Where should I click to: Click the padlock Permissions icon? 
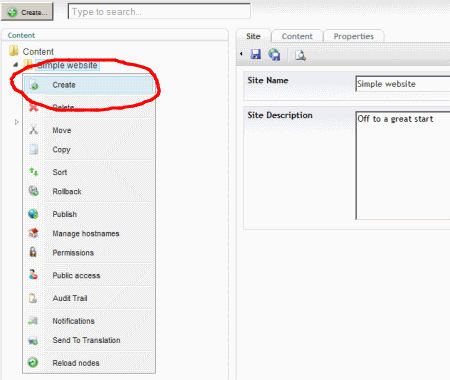33,252
